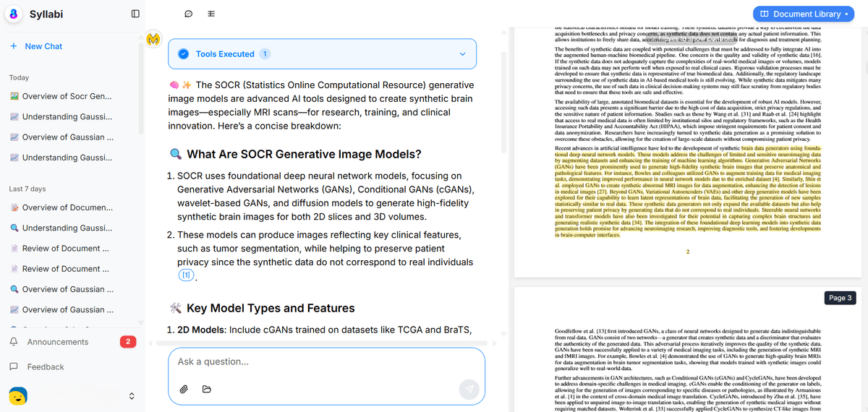Open the 'Review of Document ...' chat in the sidebar
Viewport: 868px width, 412px height.
pyautogui.click(x=65, y=249)
